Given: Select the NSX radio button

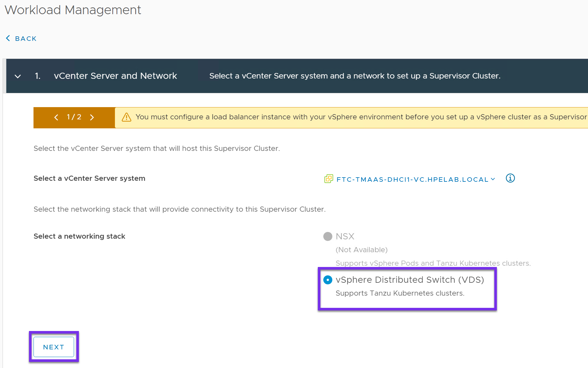Looking at the screenshot, I should tap(327, 236).
